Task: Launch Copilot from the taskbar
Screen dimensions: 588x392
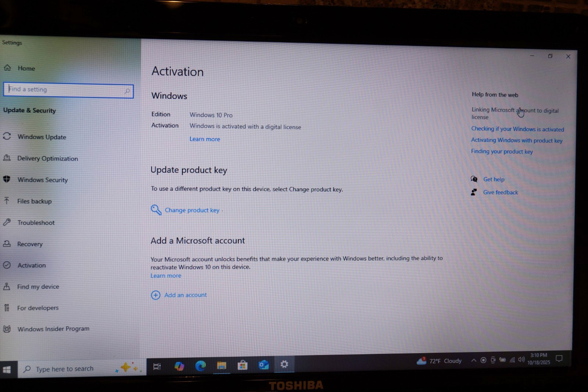Action: (179, 366)
